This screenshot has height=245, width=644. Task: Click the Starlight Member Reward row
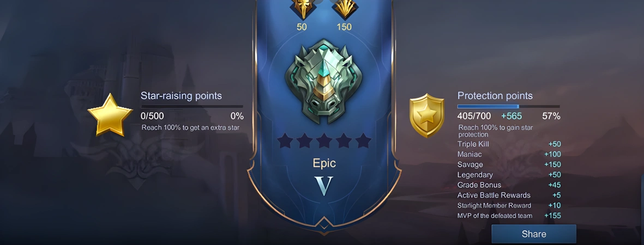click(x=509, y=206)
